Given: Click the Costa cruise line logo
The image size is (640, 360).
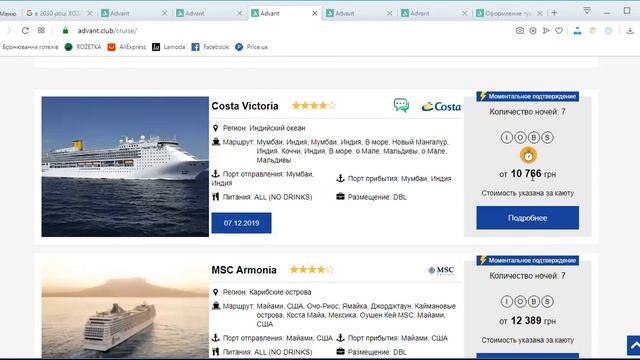Looking at the screenshot, I should coord(441,107).
